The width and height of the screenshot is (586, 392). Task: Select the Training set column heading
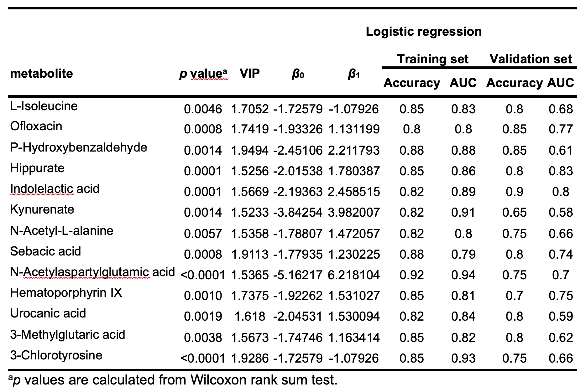pyautogui.click(x=432, y=59)
